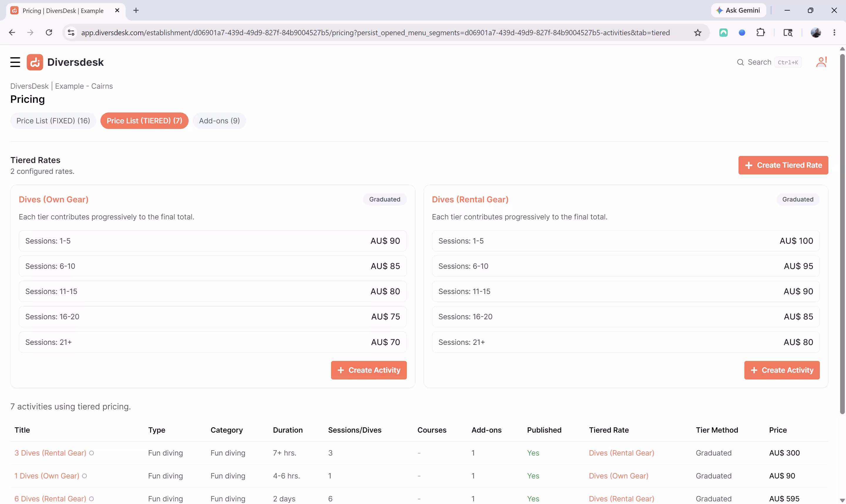Image resolution: width=846 pixels, height=504 pixels.
Task: Click Graduated badge on Rental Gear card
Action: 798,199
